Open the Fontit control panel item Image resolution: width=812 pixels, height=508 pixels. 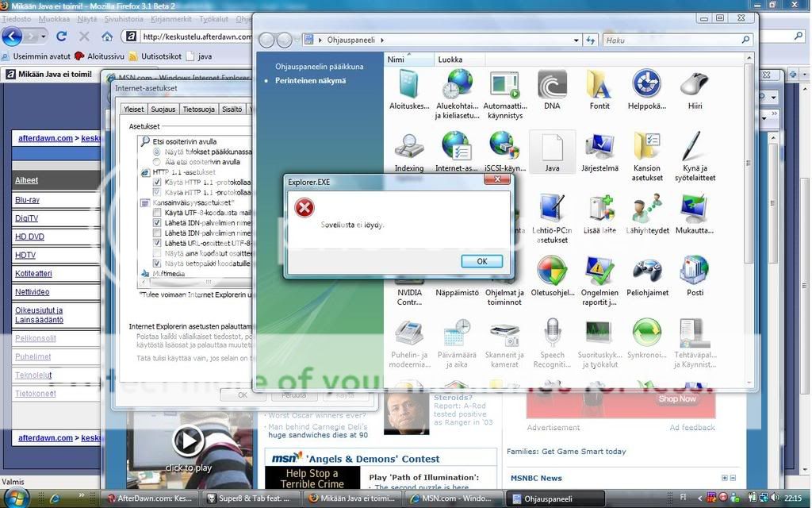click(599, 90)
